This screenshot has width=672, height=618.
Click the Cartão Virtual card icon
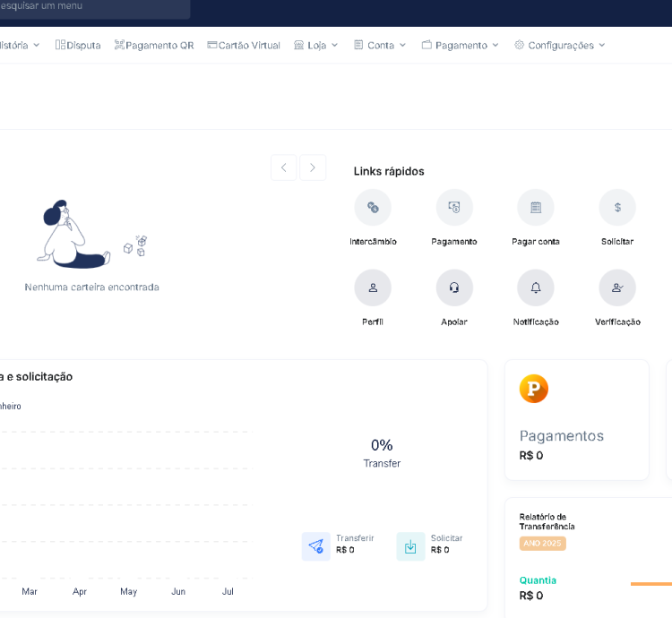click(211, 45)
